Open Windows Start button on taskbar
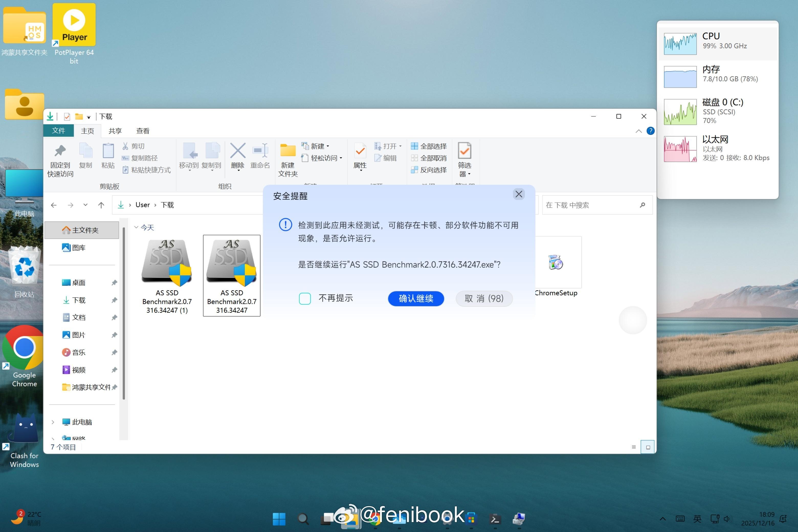 tap(279, 519)
